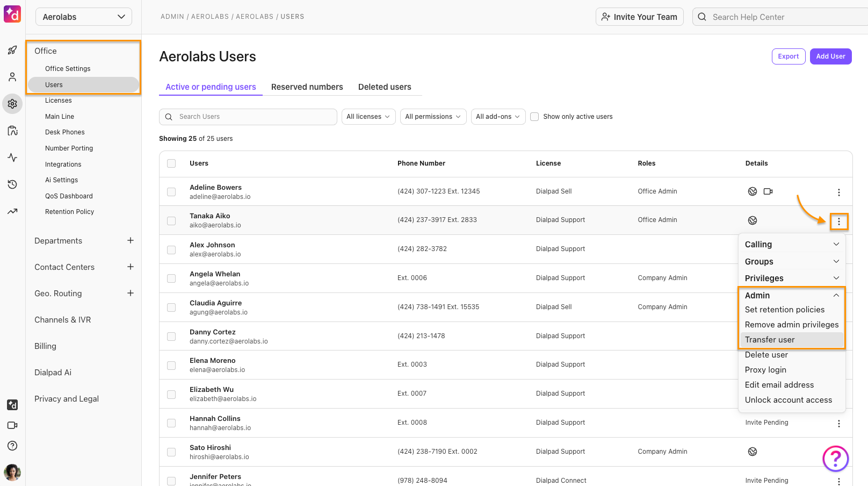Open Number Porting in sidebar
This screenshot has height=486, width=868.
pyautogui.click(x=69, y=148)
